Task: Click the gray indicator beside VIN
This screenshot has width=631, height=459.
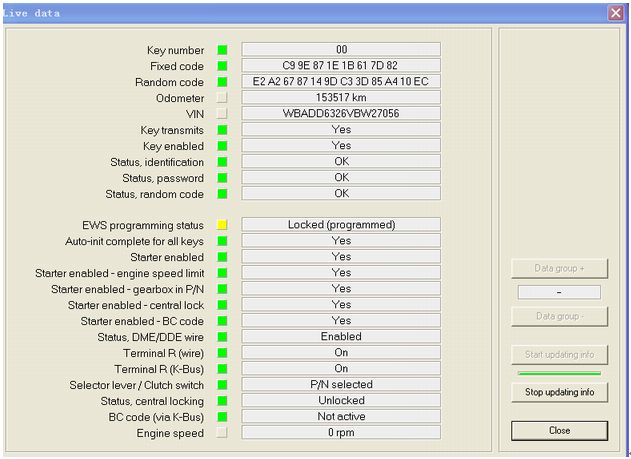Action: click(222, 114)
